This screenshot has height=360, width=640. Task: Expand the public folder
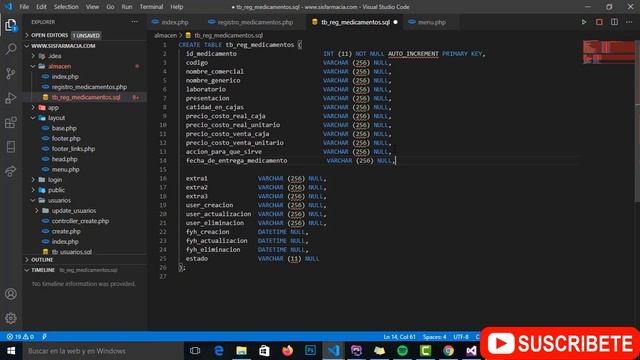(x=56, y=190)
